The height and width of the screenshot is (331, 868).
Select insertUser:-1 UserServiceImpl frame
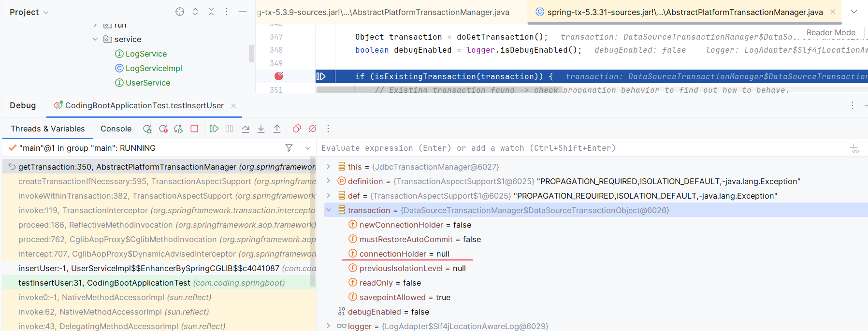tap(159, 268)
